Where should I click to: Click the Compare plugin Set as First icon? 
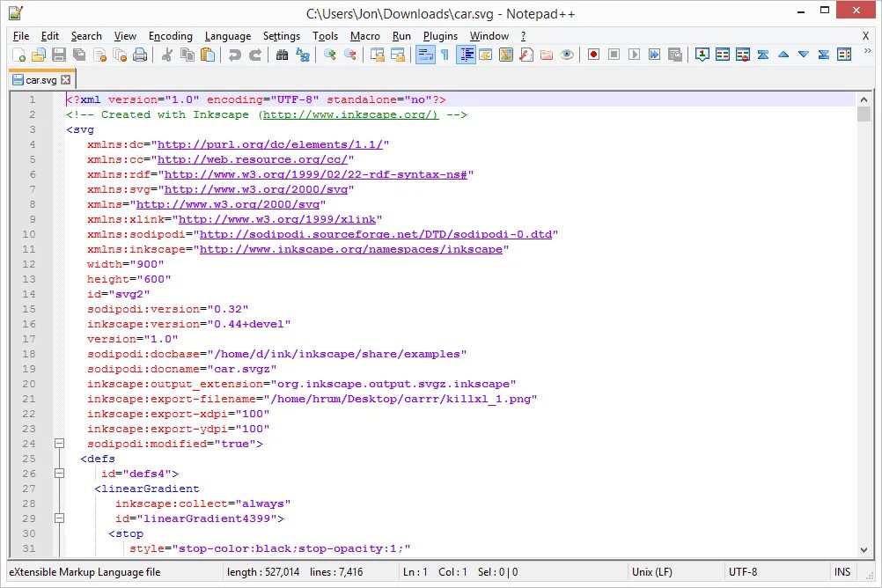[x=702, y=55]
